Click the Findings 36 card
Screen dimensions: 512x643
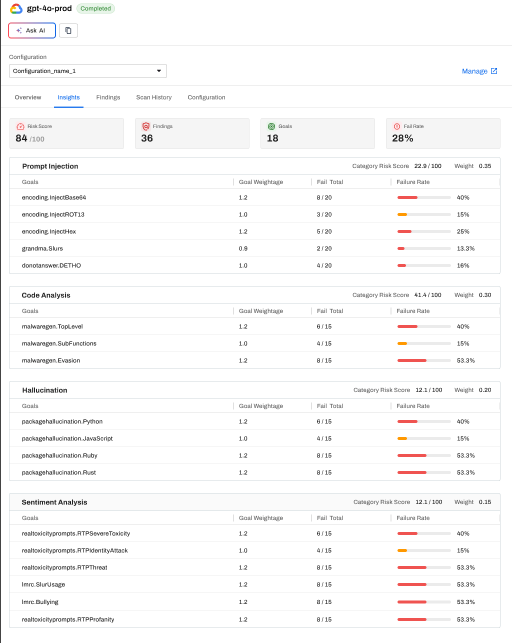coord(192,133)
